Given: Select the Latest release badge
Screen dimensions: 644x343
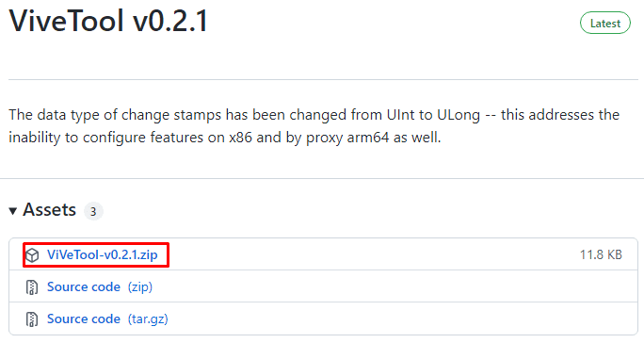Looking at the screenshot, I should coord(605,24).
